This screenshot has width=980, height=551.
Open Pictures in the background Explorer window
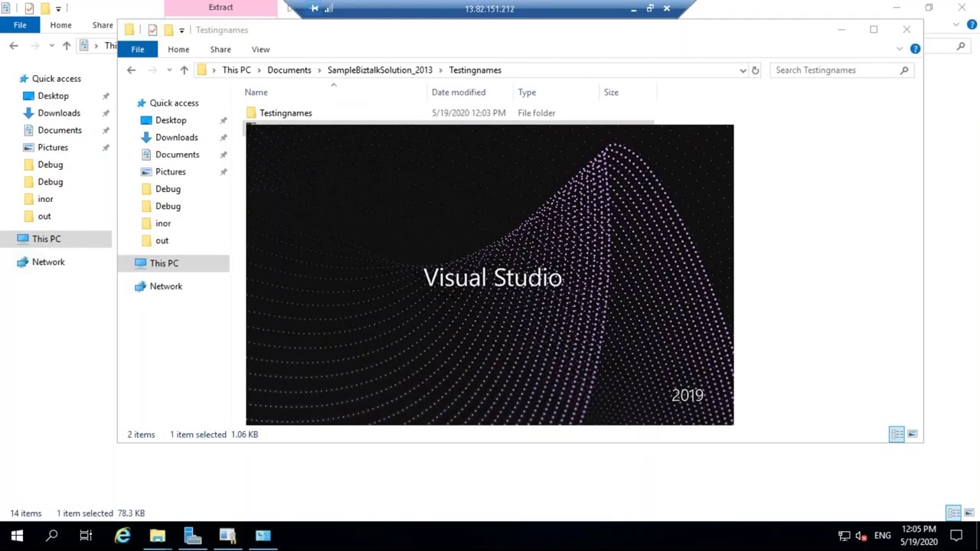click(53, 147)
